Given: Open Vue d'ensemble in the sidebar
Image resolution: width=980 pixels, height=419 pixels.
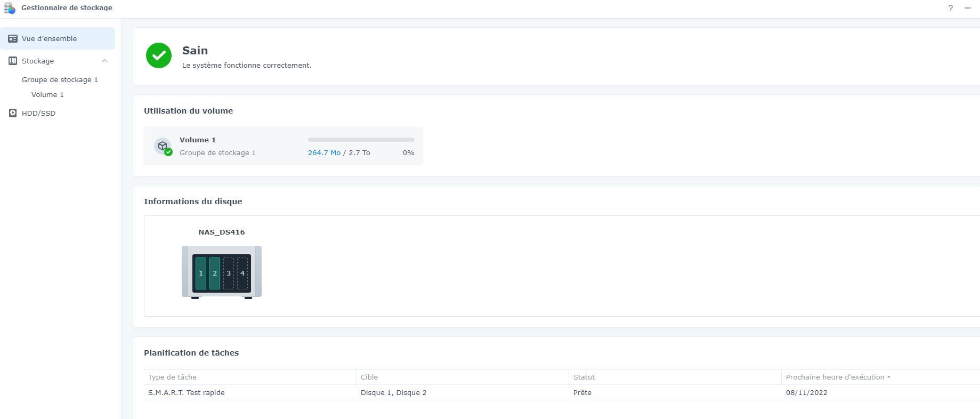Looking at the screenshot, I should pyautogui.click(x=58, y=38).
